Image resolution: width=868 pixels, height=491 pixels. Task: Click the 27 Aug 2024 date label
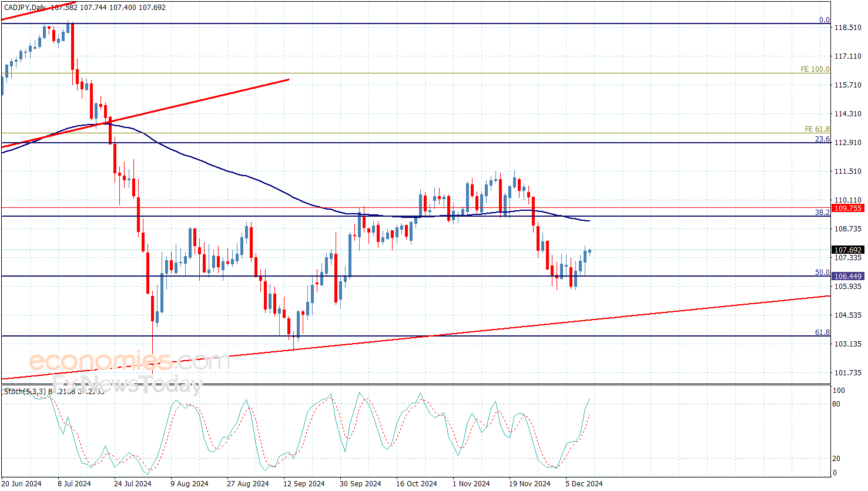(248, 484)
